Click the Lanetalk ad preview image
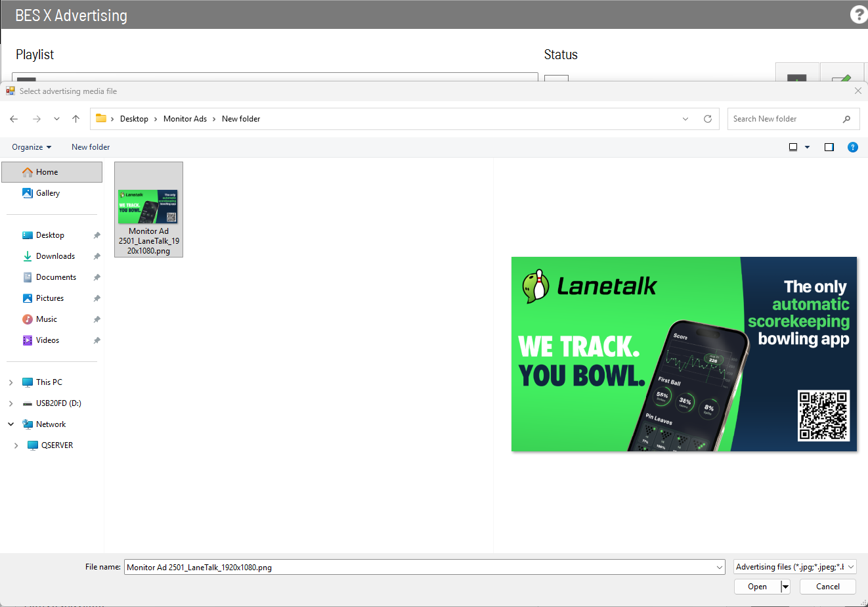This screenshot has width=868, height=607. (684, 354)
